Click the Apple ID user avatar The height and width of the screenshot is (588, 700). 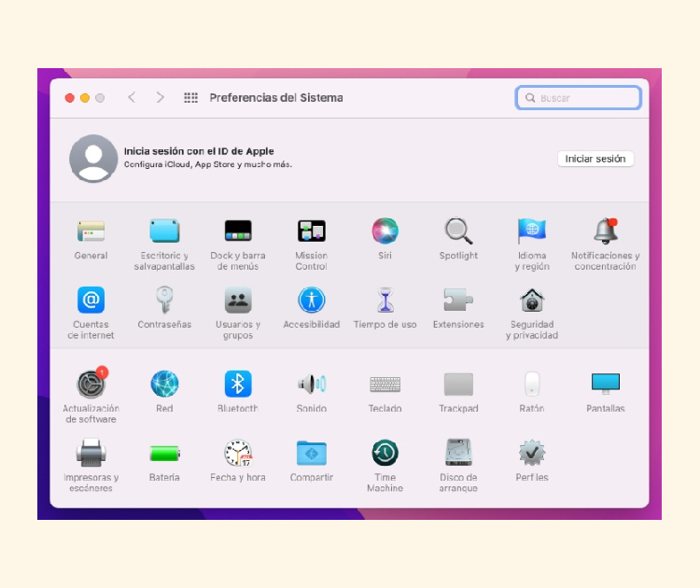[93, 159]
